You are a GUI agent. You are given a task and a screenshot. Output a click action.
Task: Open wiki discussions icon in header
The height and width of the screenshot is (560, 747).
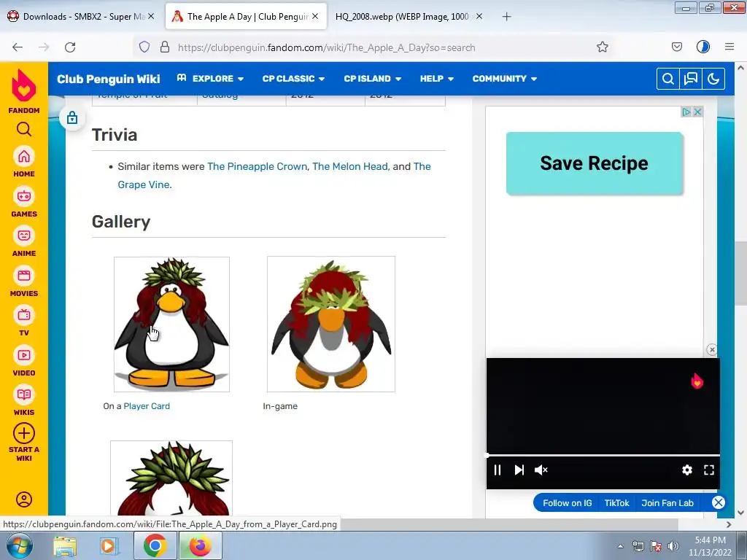691,79
